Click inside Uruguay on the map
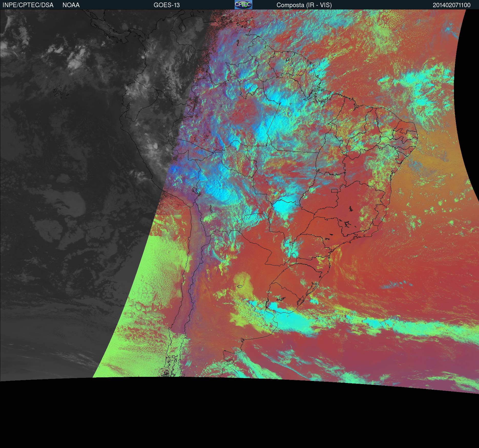The width and height of the screenshot is (479, 448). (x=284, y=300)
